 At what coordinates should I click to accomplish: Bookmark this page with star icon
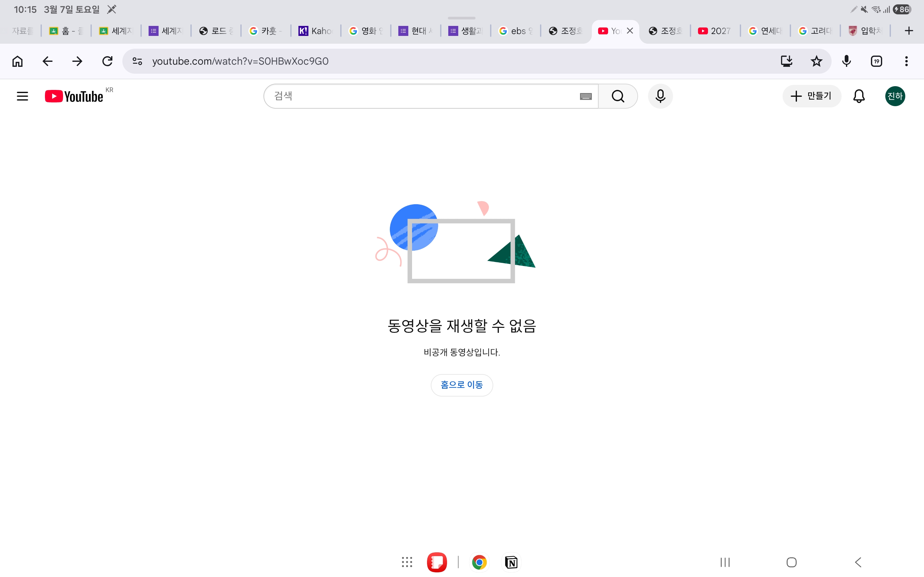816,61
